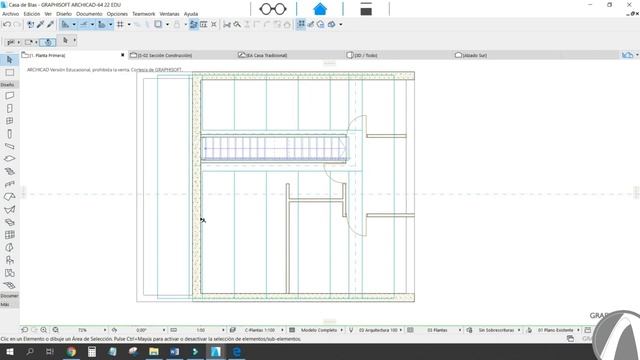640x360 pixels.
Task: Select the Morph tool in toolbox
Action: pos(9,247)
